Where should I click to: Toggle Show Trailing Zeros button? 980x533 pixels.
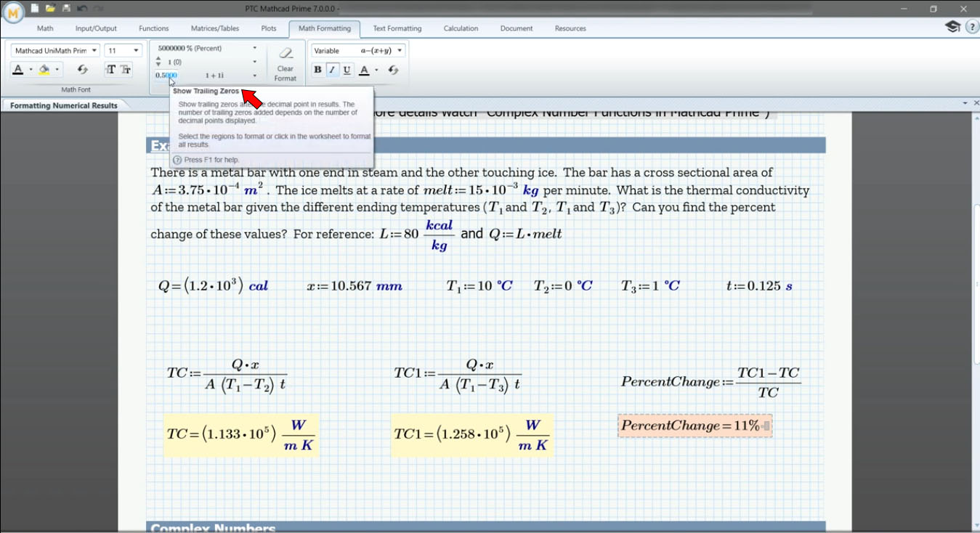[166, 76]
